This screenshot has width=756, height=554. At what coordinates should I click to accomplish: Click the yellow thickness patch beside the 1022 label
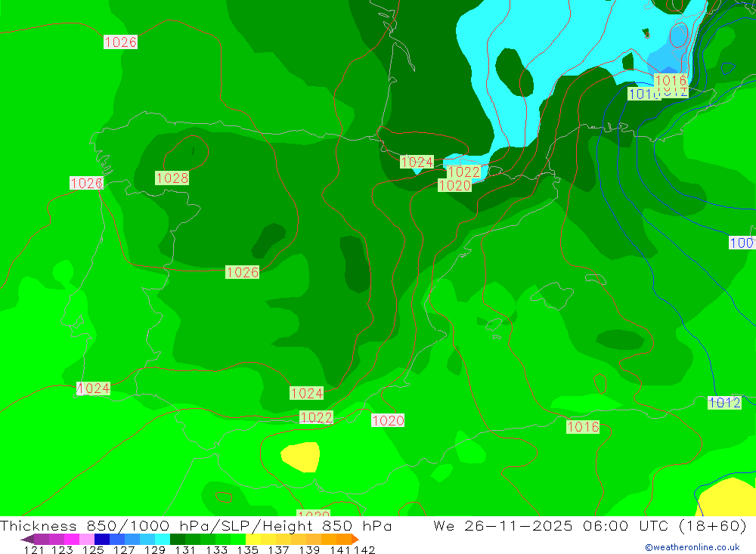(300, 456)
